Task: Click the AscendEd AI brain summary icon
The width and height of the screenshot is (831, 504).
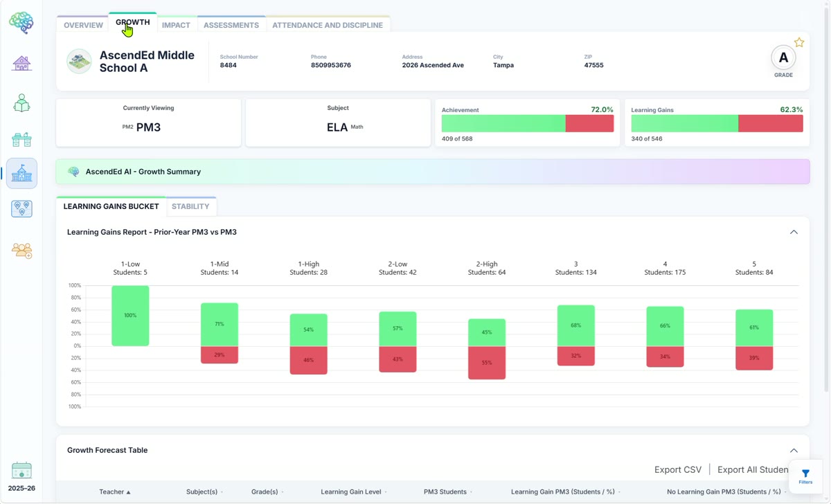Action: point(73,172)
